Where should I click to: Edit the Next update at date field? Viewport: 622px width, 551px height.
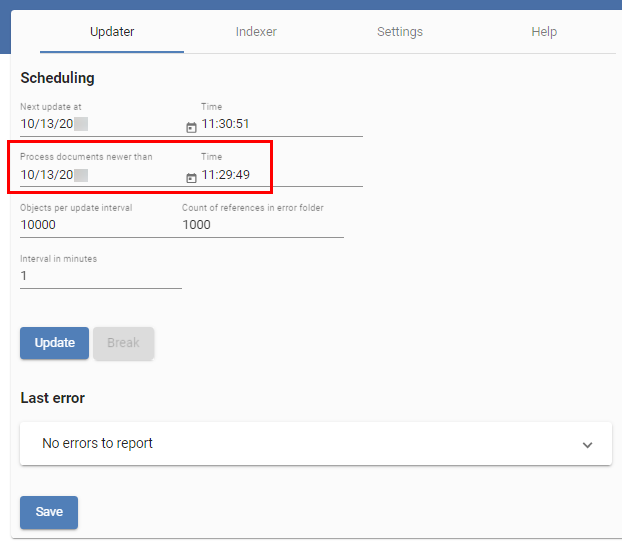[101, 124]
